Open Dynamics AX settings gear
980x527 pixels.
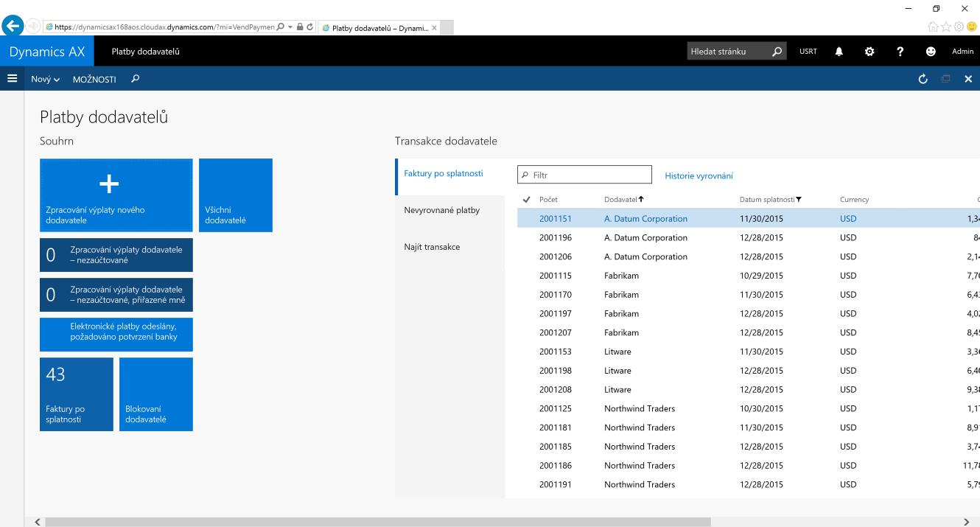869,52
